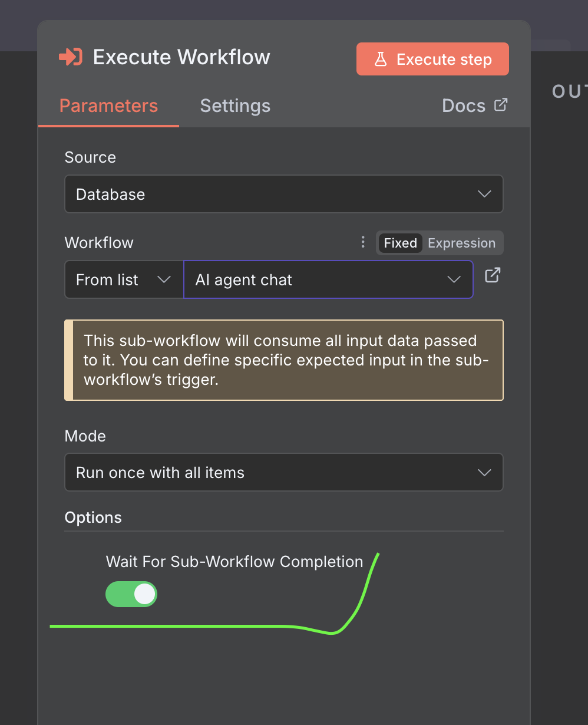Toggle Wait For Sub-Workflow Completion off
This screenshot has width=588, height=725.
tap(131, 594)
